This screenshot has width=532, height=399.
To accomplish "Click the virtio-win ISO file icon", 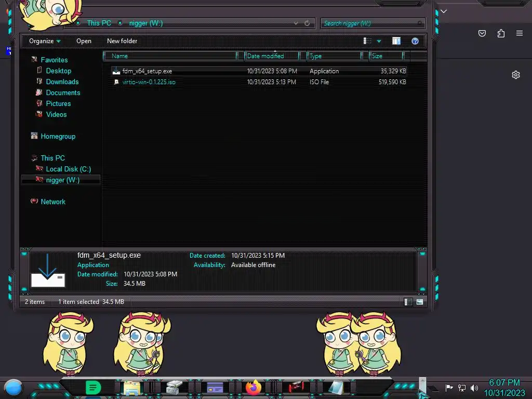I will 116,82.
